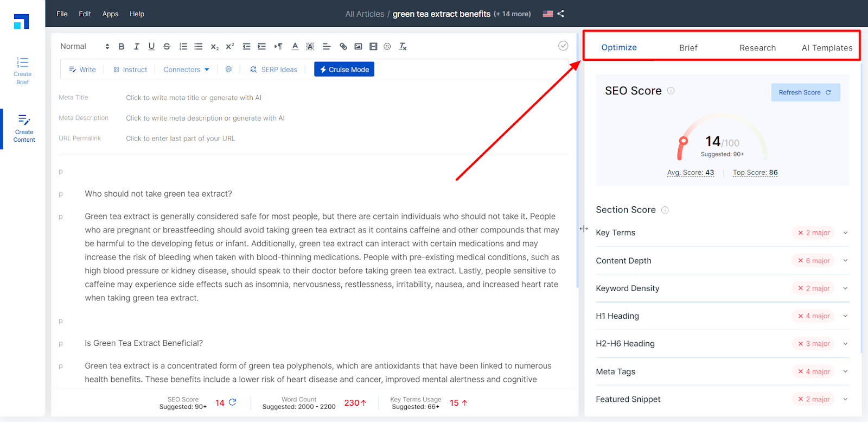This screenshot has width=868, height=422.
Task: Click the info icon beside SEO Score
Action: [x=671, y=91]
